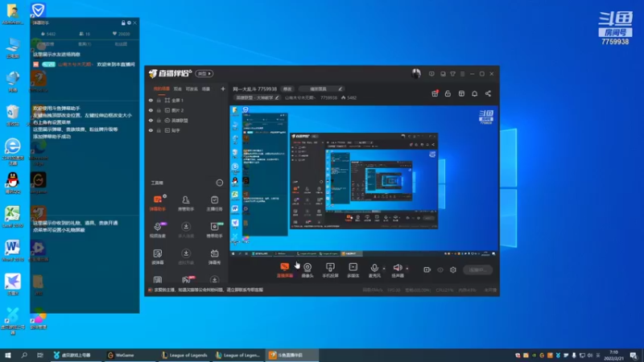
Task: Edit the 英雄联盟 category via pencil icon
Action: (x=277, y=97)
